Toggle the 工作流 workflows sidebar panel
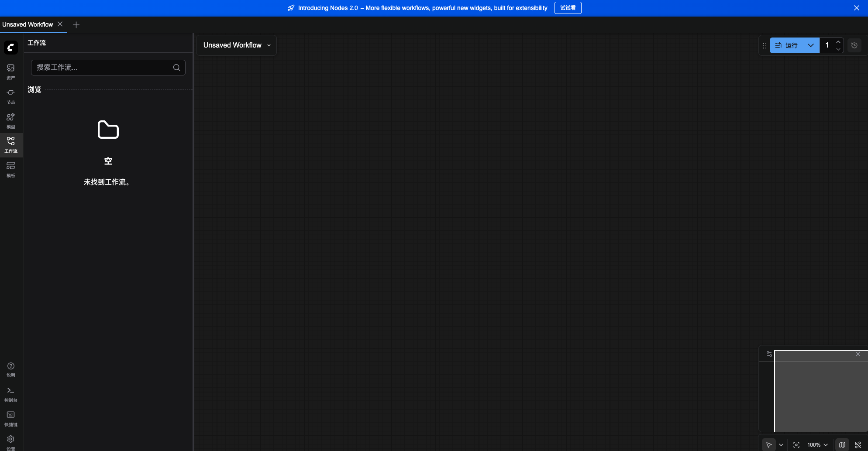 pyautogui.click(x=11, y=145)
